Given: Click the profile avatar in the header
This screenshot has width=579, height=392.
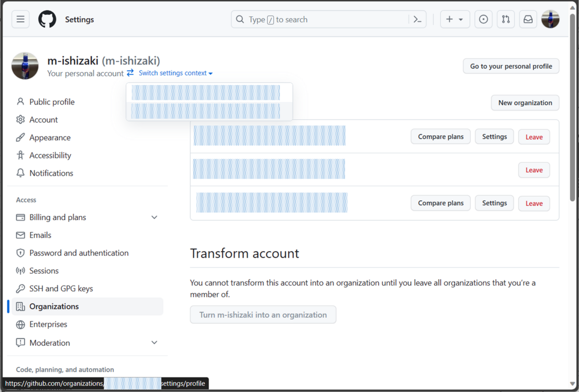Looking at the screenshot, I should tap(550, 19).
